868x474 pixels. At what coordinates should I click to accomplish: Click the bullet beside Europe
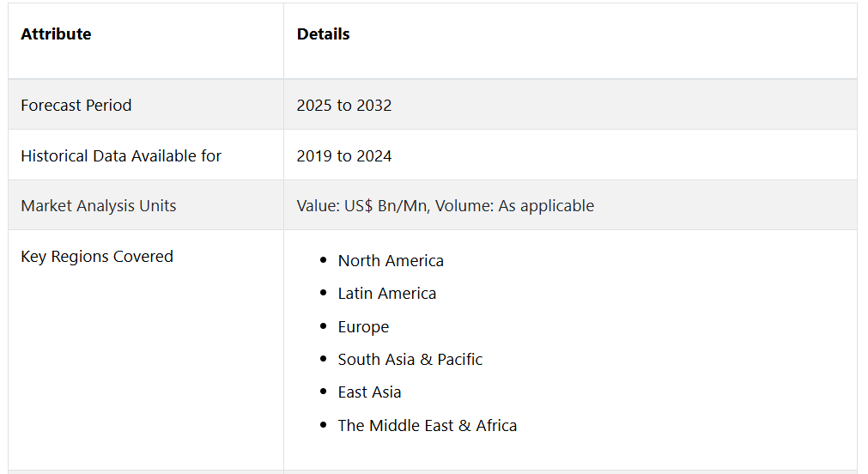coord(324,326)
